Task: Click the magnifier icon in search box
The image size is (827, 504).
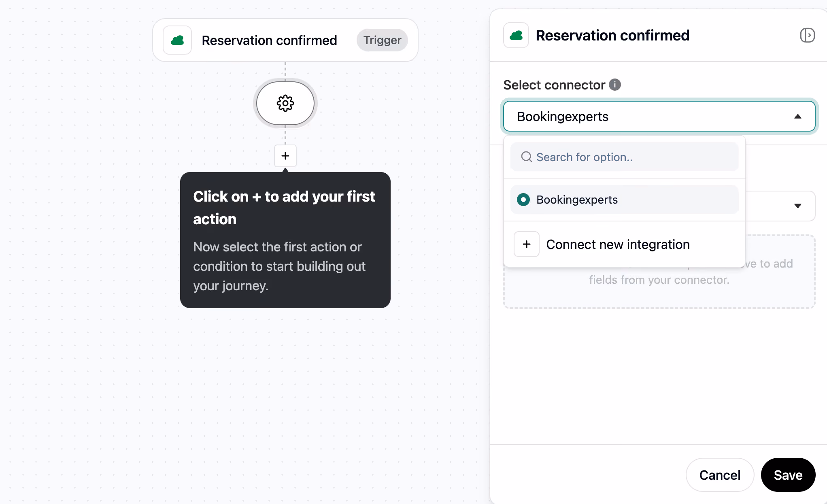Action: click(526, 157)
